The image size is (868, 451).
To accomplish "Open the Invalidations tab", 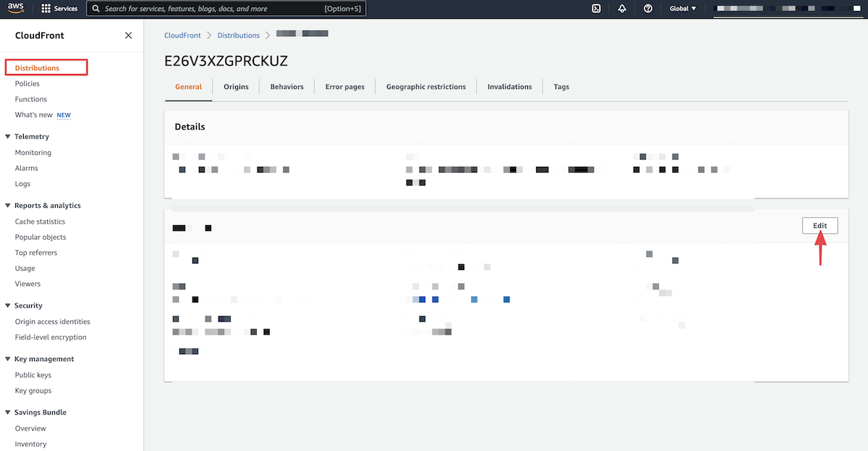I will 510,87.
